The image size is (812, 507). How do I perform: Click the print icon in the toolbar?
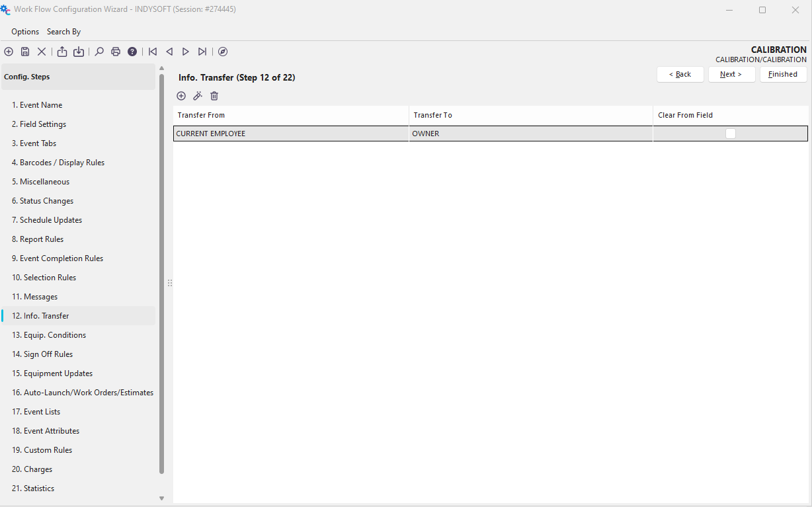tap(116, 52)
